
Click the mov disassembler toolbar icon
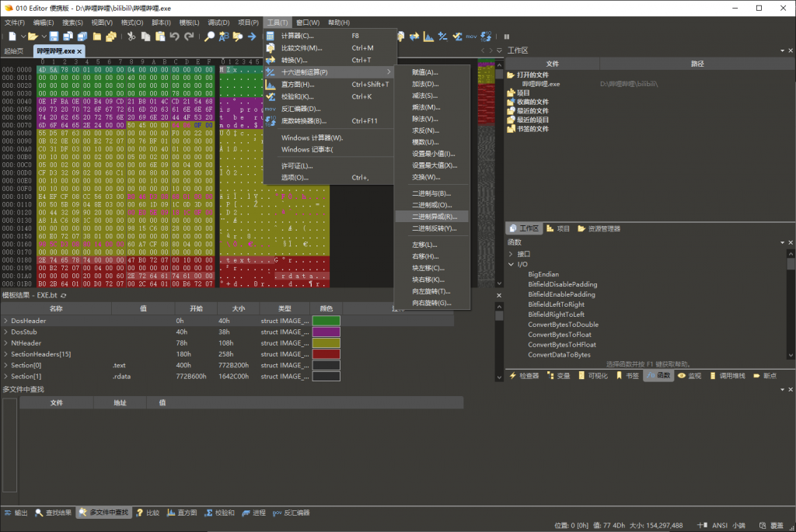[471, 37]
